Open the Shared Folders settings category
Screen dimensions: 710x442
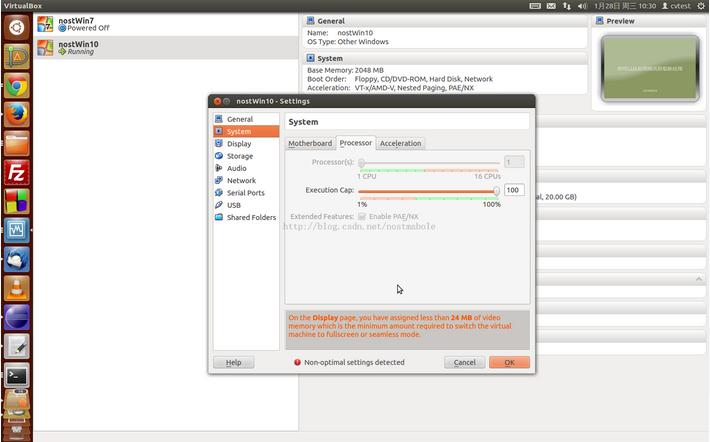(246, 217)
